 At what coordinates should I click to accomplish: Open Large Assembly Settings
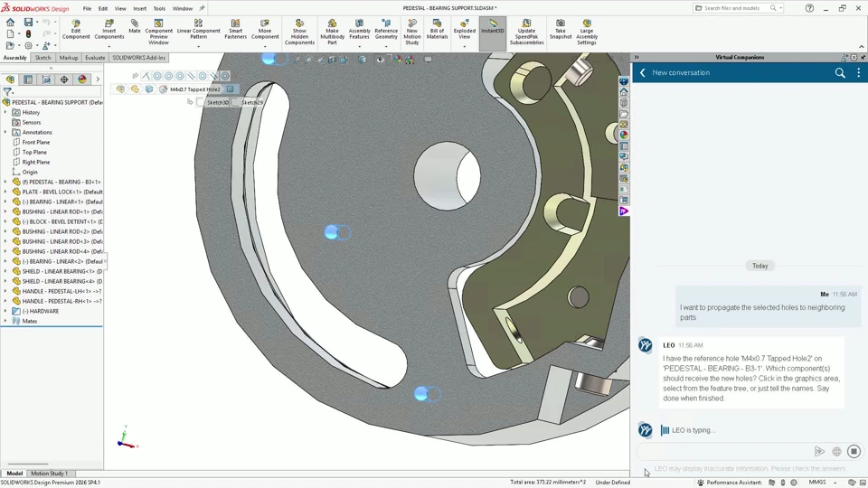point(586,33)
